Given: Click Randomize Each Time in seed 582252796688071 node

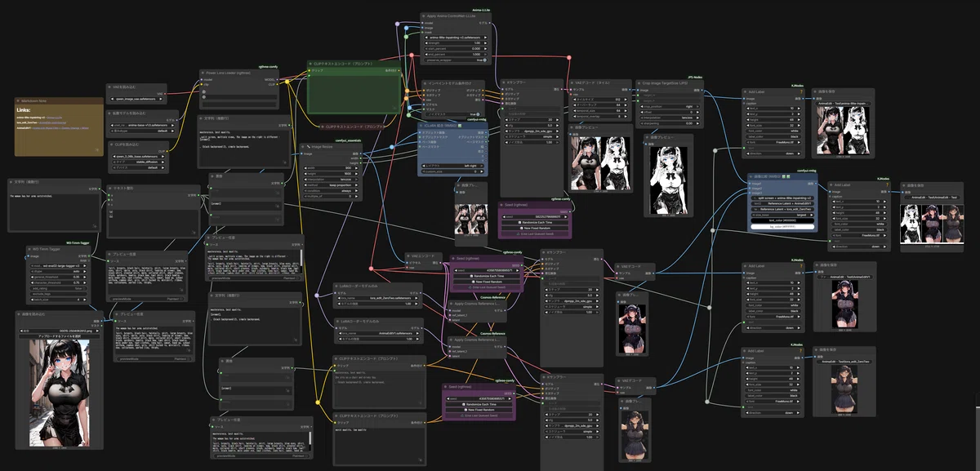Looking at the screenshot, I should 535,220.
